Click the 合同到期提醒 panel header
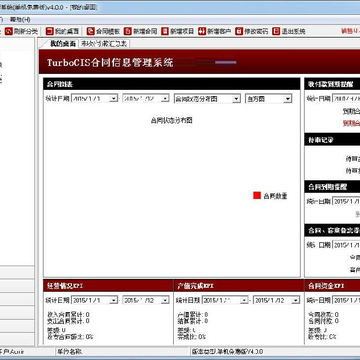The height and width of the screenshot is (360, 360). [332, 187]
